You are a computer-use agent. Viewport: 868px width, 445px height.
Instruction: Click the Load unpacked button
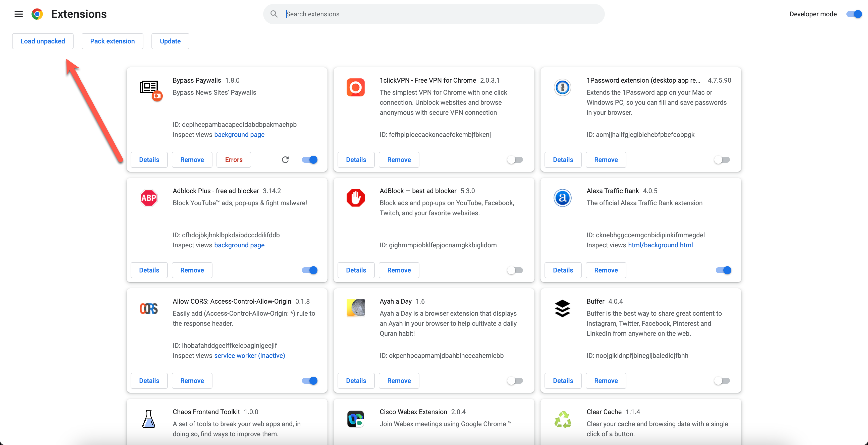coord(43,41)
